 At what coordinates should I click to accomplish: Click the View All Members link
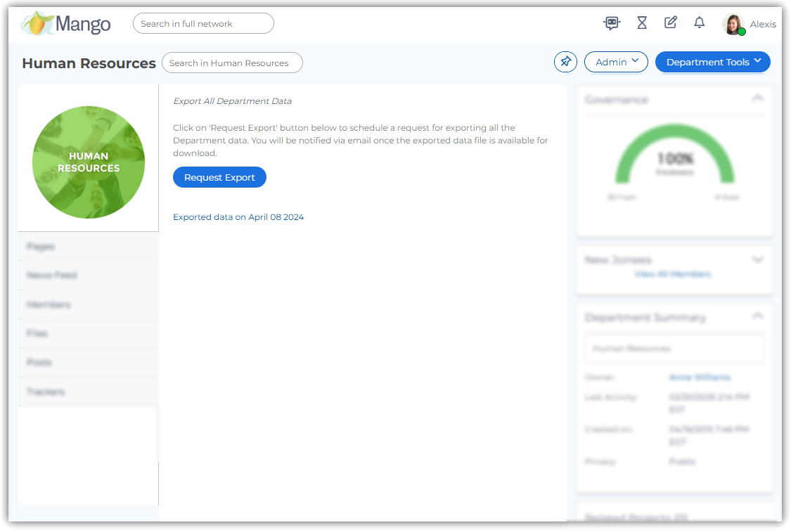tap(672, 274)
